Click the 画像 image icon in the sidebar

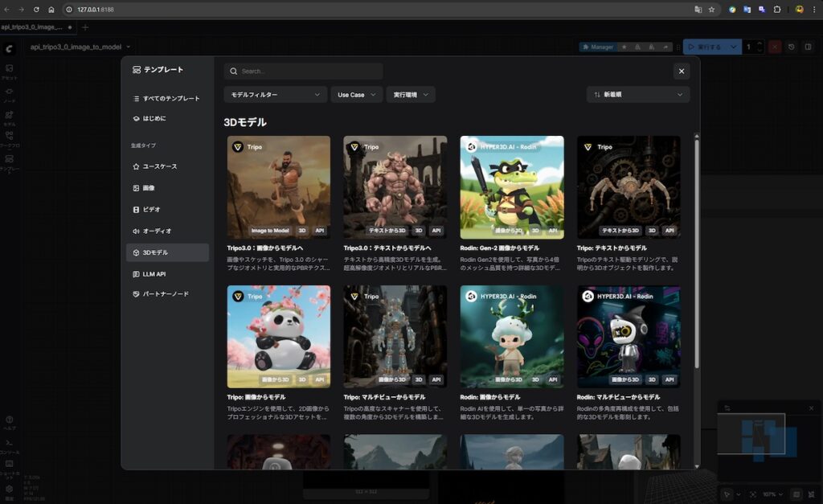(x=136, y=187)
